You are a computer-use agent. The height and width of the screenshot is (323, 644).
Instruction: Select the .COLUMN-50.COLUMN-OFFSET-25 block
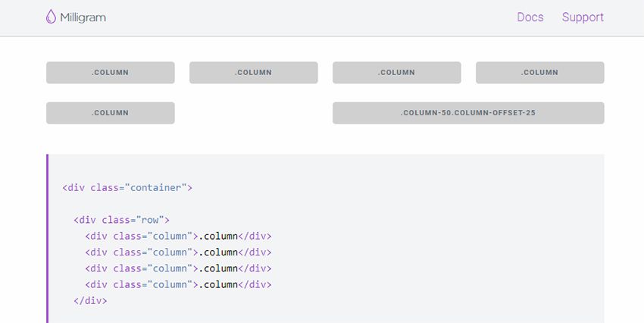468,113
